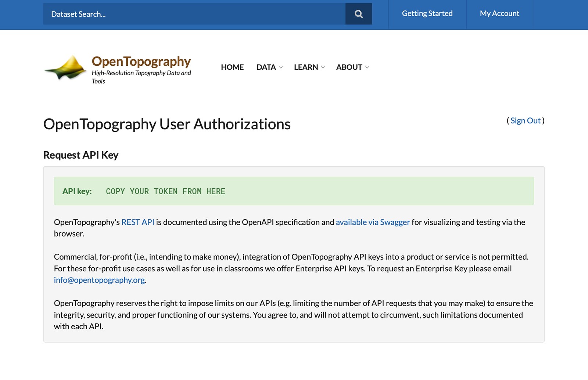The width and height of the screenshot is (588, 380).
Task: Click the API key label
Action: 77,191
